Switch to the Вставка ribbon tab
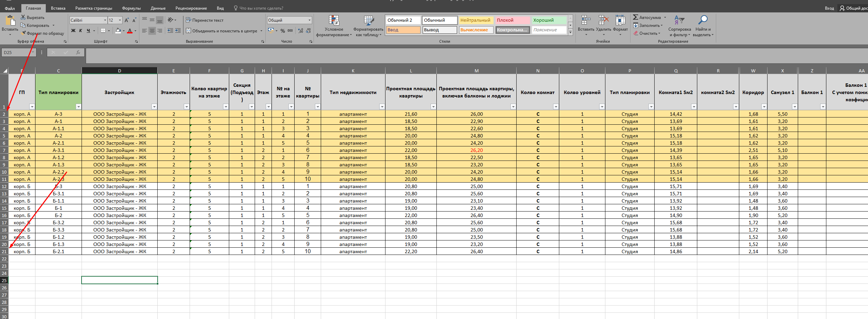This screenshot has height=319, width=868. pyautogui.click(x=58, y=8)
